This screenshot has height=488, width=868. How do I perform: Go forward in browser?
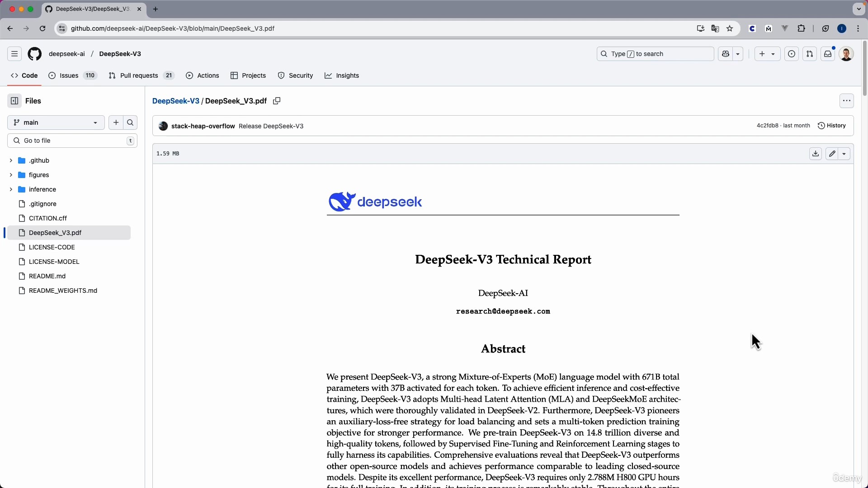[26, 28]
